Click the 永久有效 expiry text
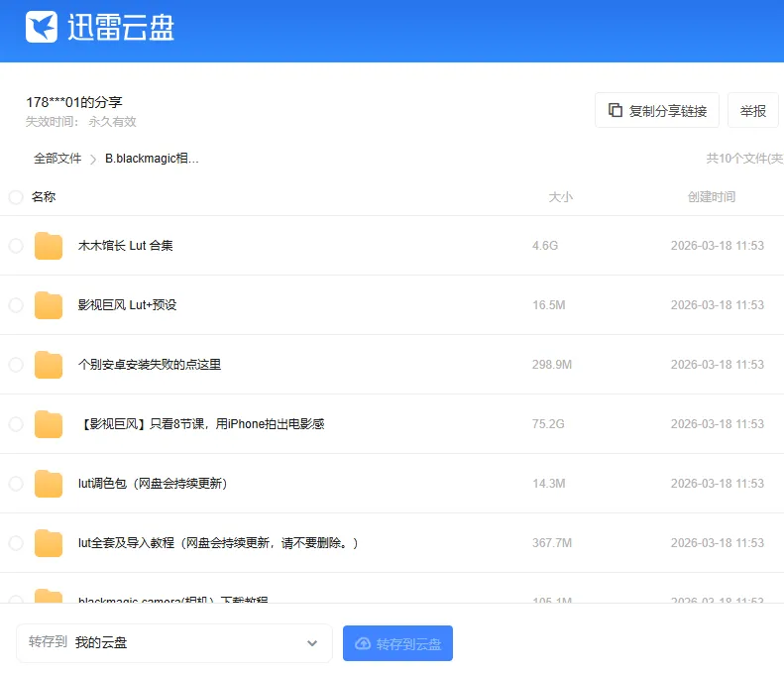Screen dimensions: 784x676 (x=113, y=122)
